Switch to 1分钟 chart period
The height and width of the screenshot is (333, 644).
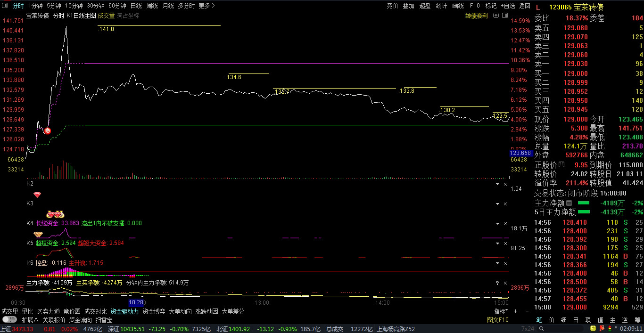click(x=35, y=6)
